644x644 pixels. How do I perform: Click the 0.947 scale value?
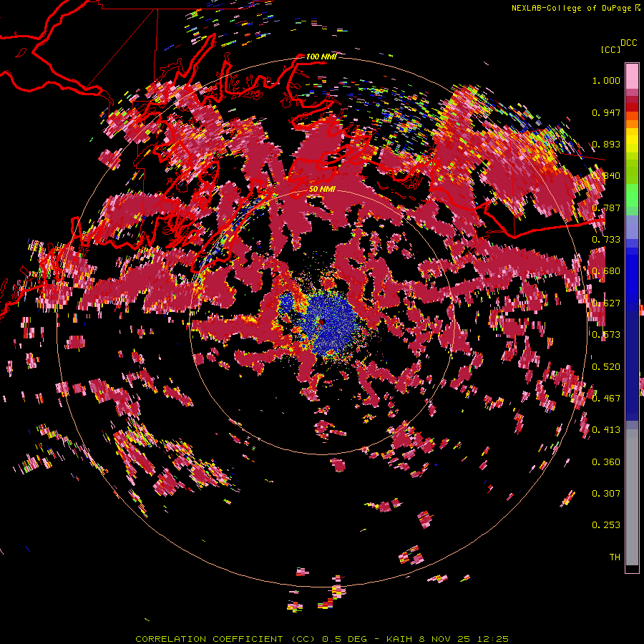click(x=606, y=112)
